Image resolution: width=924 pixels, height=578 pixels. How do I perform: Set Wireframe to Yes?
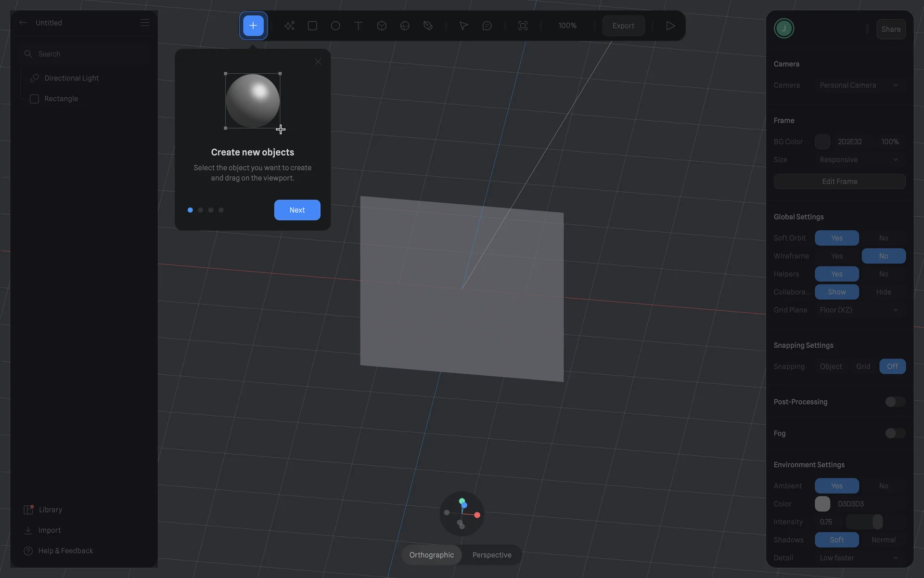click(836, 256)
